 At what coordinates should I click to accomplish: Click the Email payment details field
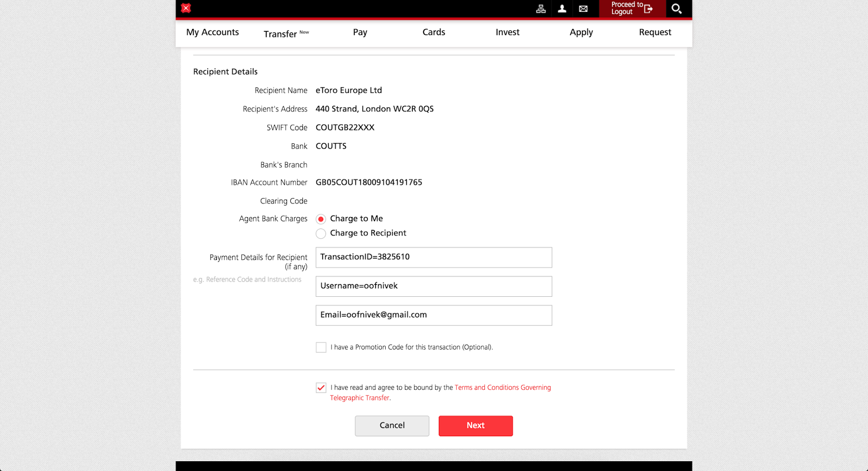[434, 315]
